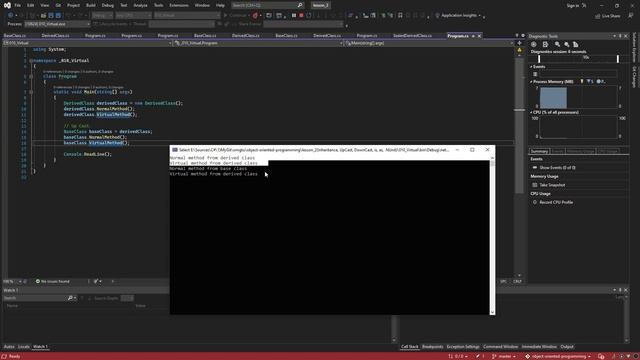Open the Build menu
Viewport: 640px width, 360px height.
91,5
